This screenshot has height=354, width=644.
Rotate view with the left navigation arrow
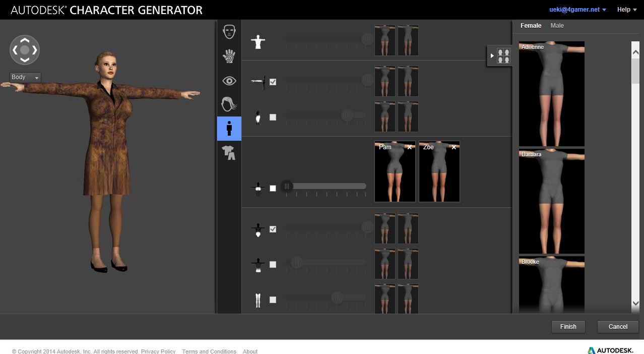[x=15, y=50]
